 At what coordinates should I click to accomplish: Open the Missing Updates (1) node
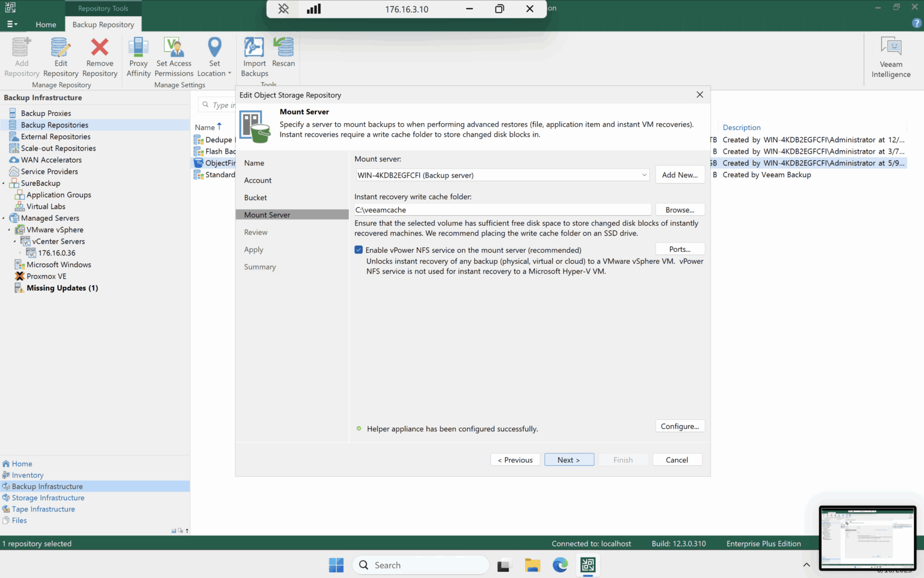tap(62, 288)
